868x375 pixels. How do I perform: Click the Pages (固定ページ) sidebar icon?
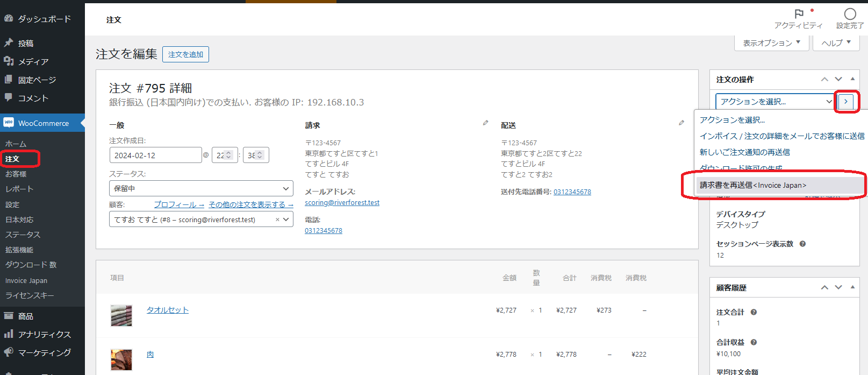pos(9,79)
